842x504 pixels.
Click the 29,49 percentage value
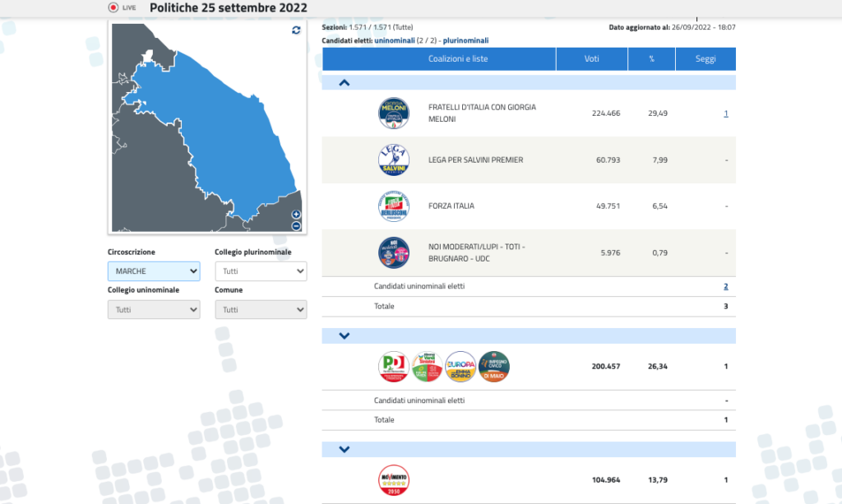(x=658, y=113)
